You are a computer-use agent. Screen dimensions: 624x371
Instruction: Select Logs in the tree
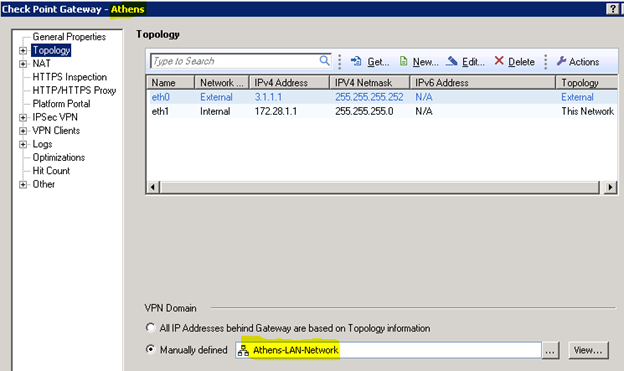[42, 144]
